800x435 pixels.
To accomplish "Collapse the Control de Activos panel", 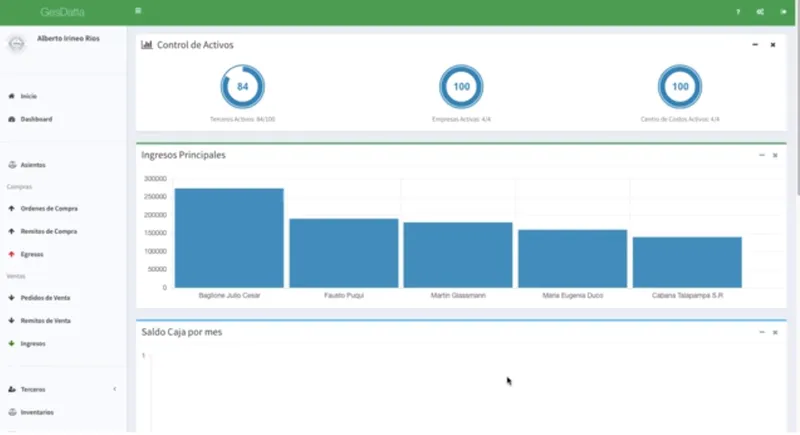I will click(755, 45).
